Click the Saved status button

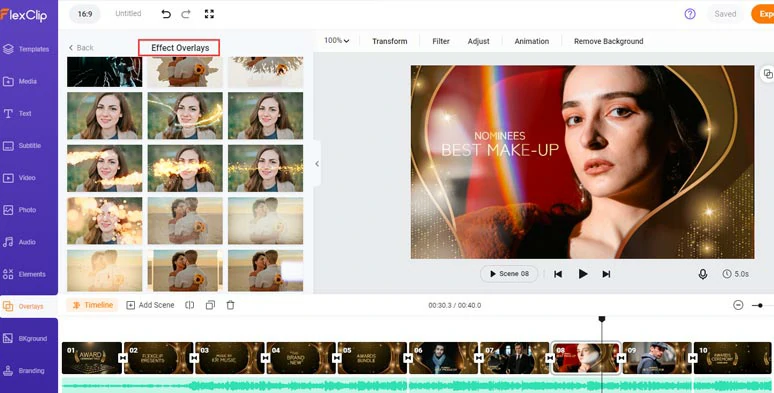(x=725, y=14)
